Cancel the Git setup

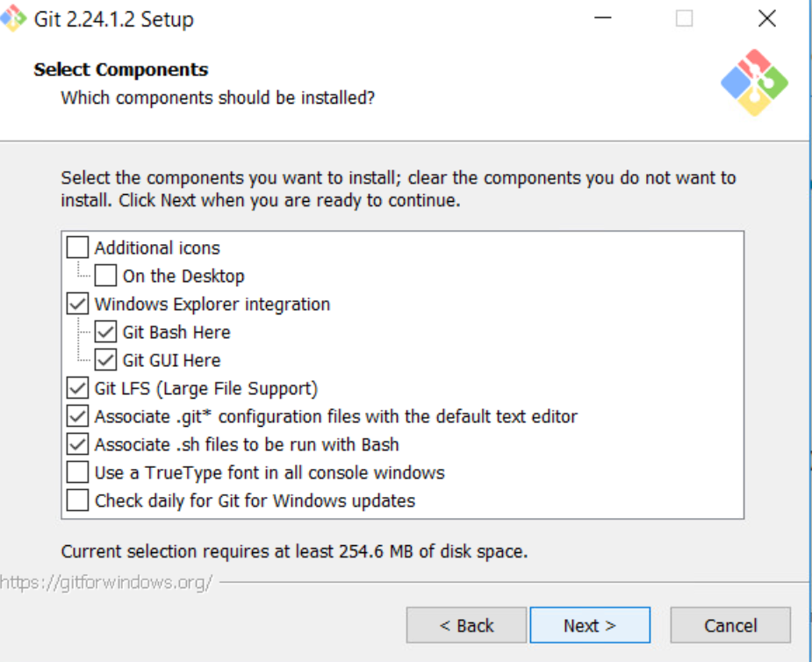(x=730, y=625)
